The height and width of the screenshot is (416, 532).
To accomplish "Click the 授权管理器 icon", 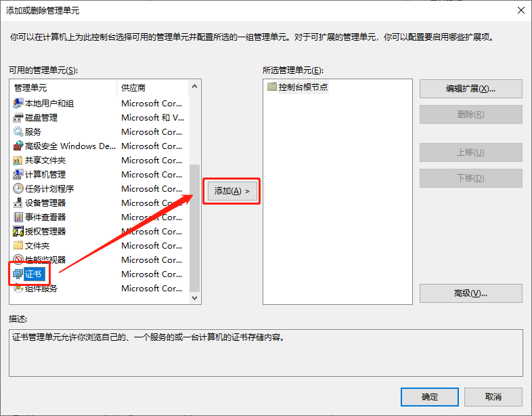I will (18, 231).
